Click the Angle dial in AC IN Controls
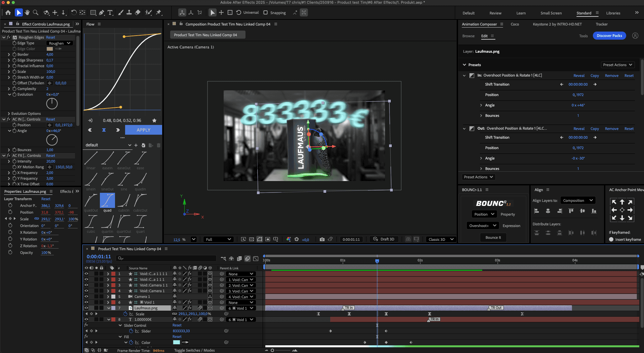644x353 pixels. 52,140
